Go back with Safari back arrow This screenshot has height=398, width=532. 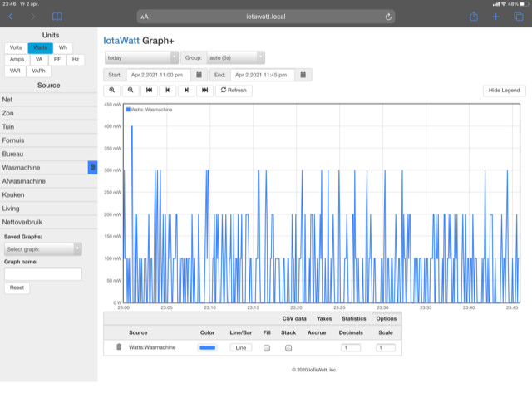(x=11, y=17)
